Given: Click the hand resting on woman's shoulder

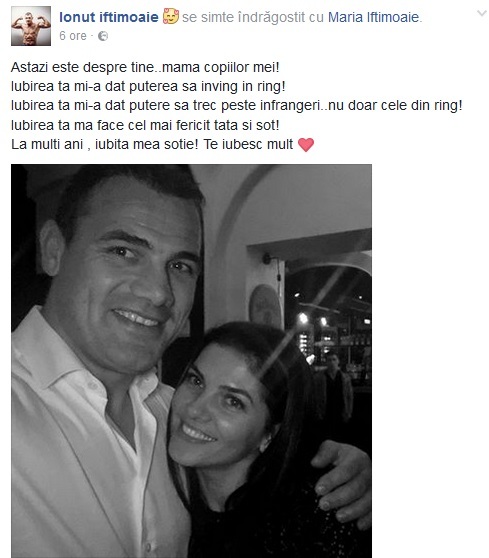Looking at the screenshot, I should pos(342,482).
